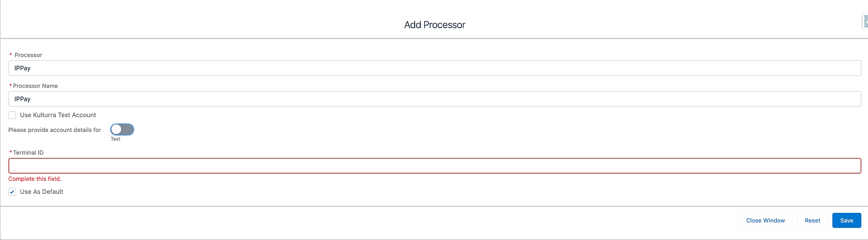This screenshot has width=868, height=240.
Task: Click the 'Complete this field.' error message
Action: (x=35, y=179)
